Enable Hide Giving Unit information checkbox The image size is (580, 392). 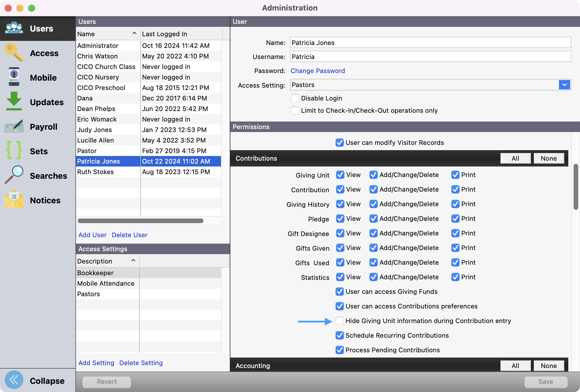click(x=339, y=321)
